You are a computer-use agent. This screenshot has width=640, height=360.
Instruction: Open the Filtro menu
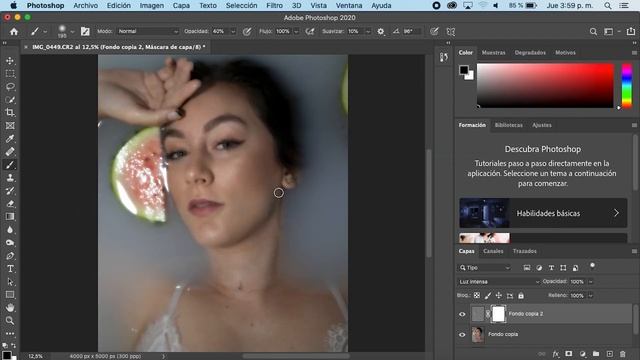(x=274, y=6)
